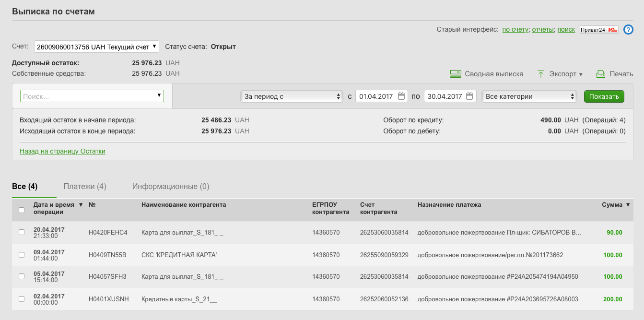Image resolution: width=644 pixels, height=320 pixels.
Task: Sort by Сумма column arrow
Action: [x=628, y=205]
